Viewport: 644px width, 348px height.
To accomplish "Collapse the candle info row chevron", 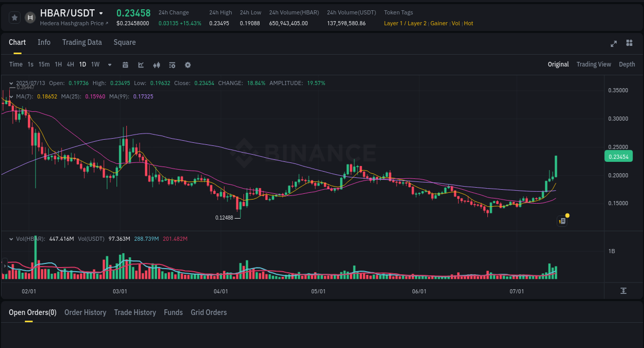I will click(x=11, y=82).
